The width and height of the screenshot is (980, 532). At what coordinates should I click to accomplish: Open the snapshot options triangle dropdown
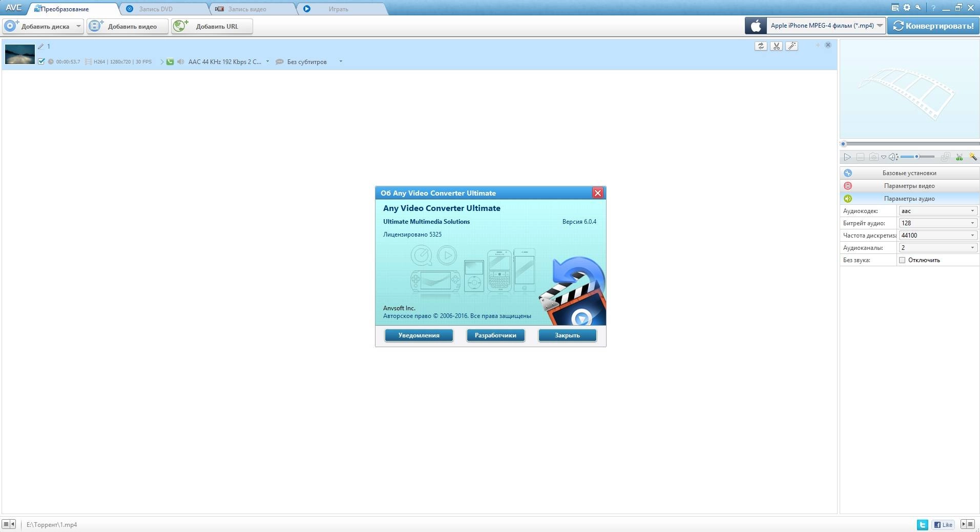coord(884,158)
